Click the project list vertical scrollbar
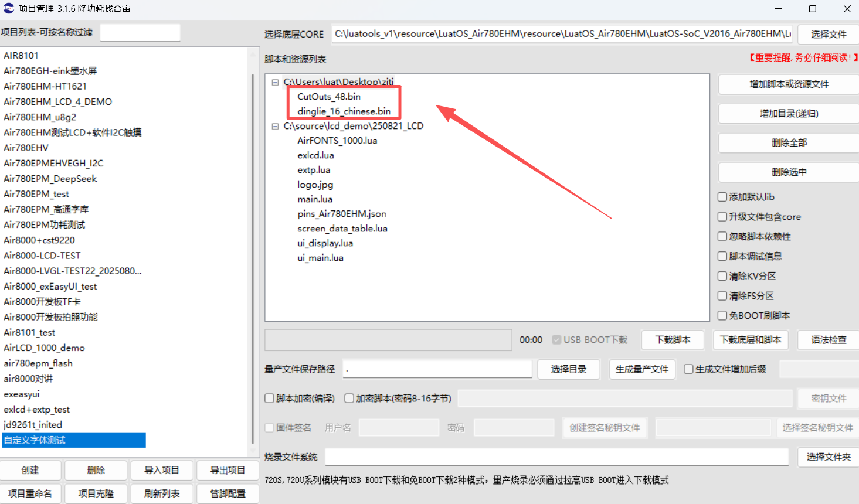 (253, 258)
